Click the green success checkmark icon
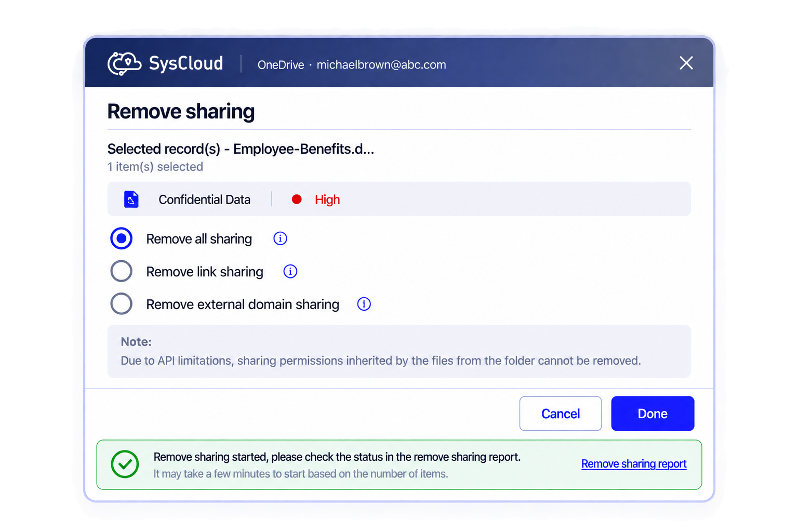798x532 pixels. click(x=125, y=464)
